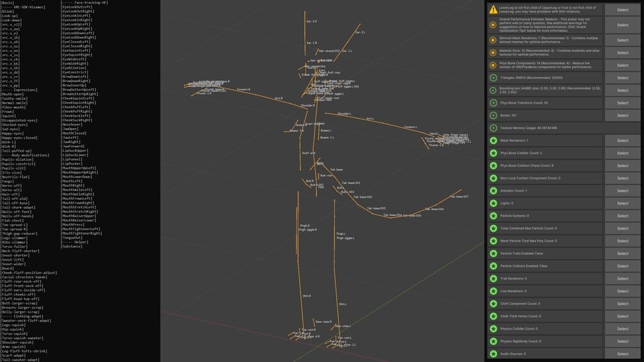Click the icon beside Texture Memory Usage
Image resolution: width=644 pixels, height=362 pixels.
coord(493,128)
